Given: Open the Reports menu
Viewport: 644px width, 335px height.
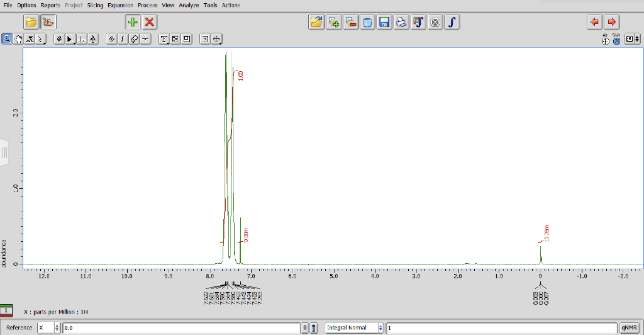Looking at the screenshot, I should click(x=50, y=5).
